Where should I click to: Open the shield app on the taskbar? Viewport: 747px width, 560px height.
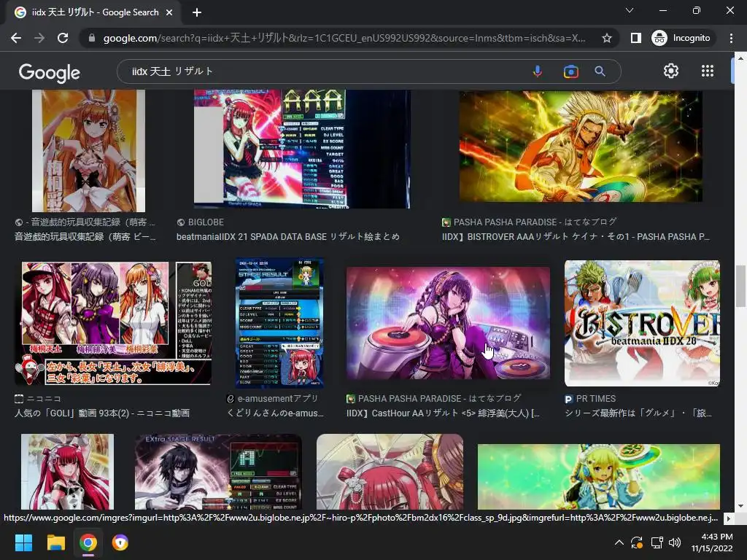pos(120,542)
